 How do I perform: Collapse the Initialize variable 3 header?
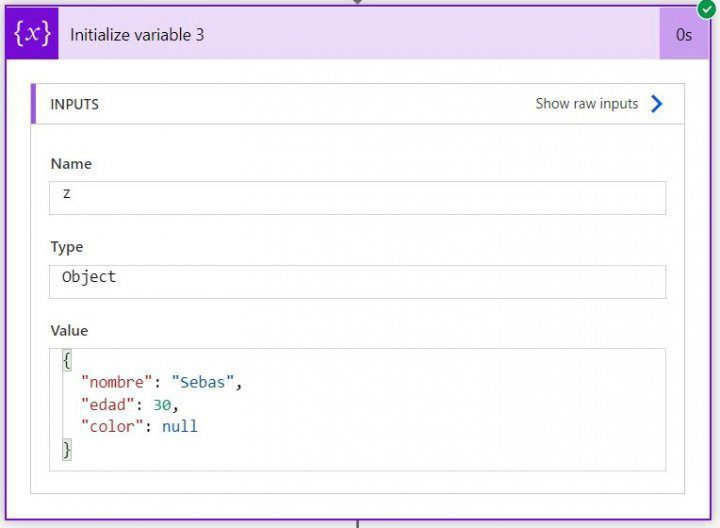(x=359, y=34)
